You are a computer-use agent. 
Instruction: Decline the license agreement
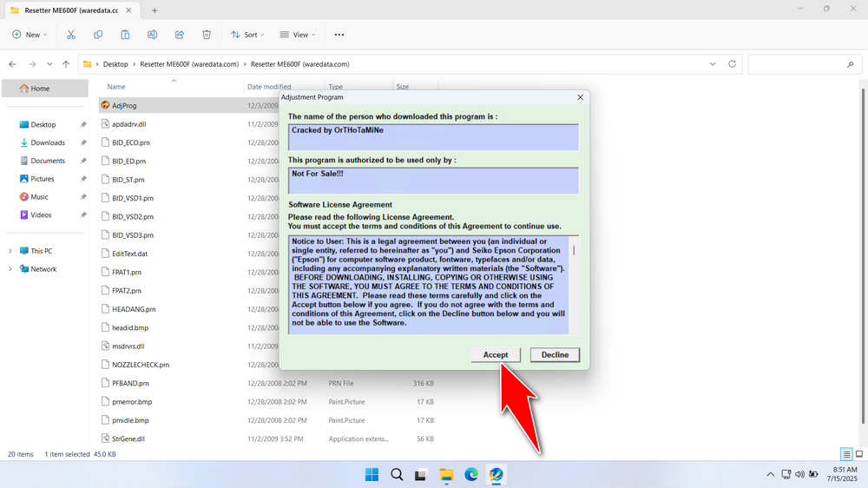tap(555, 355)
